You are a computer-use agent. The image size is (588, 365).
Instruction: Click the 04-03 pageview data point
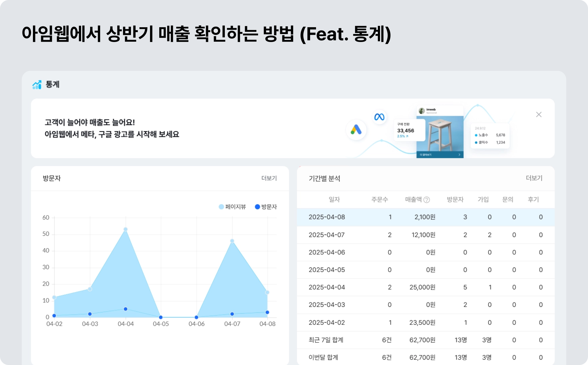click(x=90, y=289)
